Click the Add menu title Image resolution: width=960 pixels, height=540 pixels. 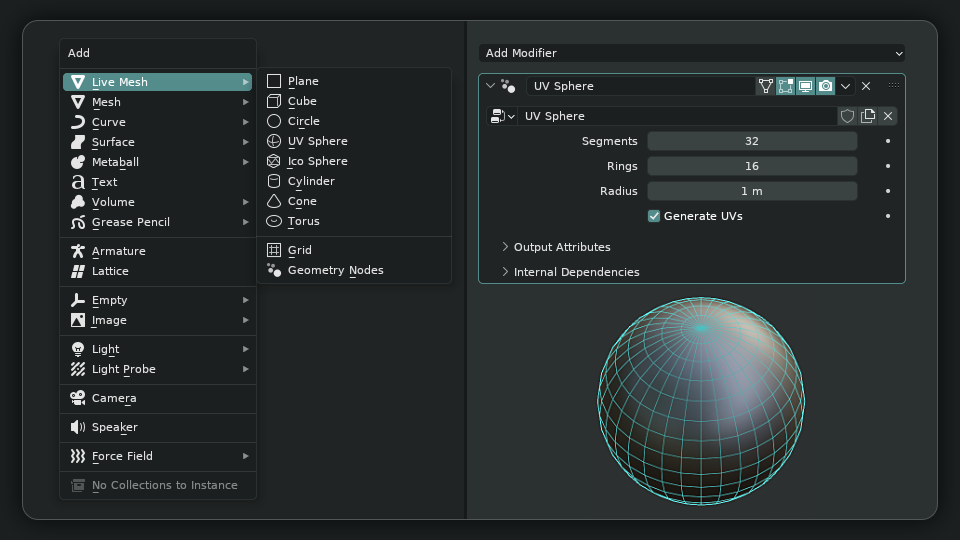79,53
